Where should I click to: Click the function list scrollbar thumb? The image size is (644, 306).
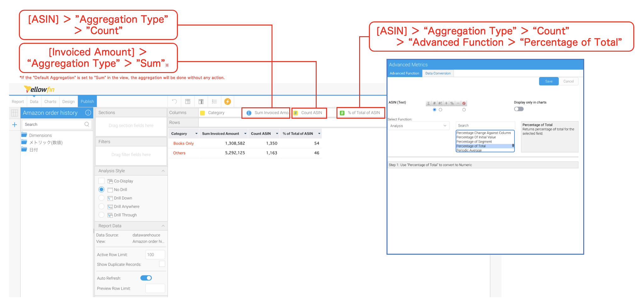[513, 145]
